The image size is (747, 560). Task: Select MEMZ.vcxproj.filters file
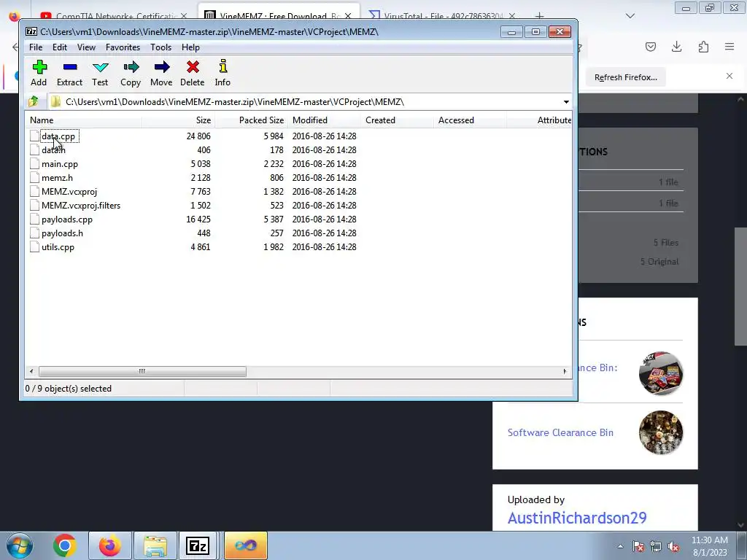pos(81,205)
